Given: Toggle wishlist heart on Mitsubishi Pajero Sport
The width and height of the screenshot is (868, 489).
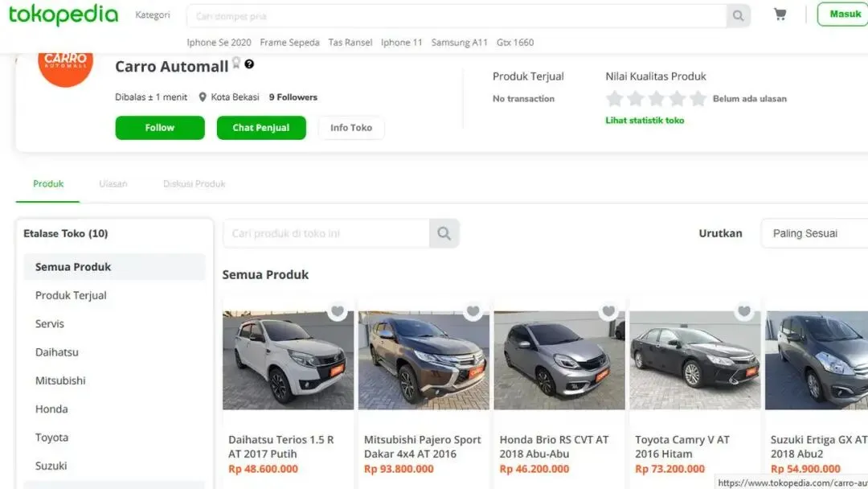Looking at the screenshot, I should pyautogui.click(x=473, y=311).
